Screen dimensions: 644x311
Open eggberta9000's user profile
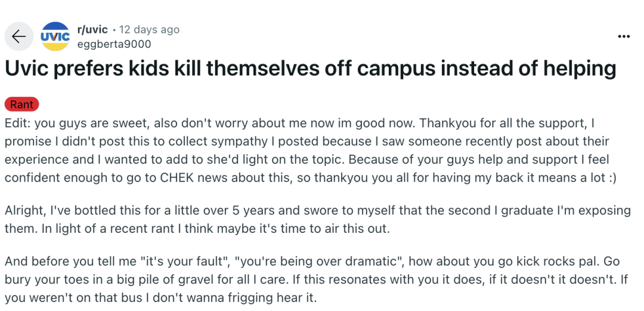coord(114,44)
